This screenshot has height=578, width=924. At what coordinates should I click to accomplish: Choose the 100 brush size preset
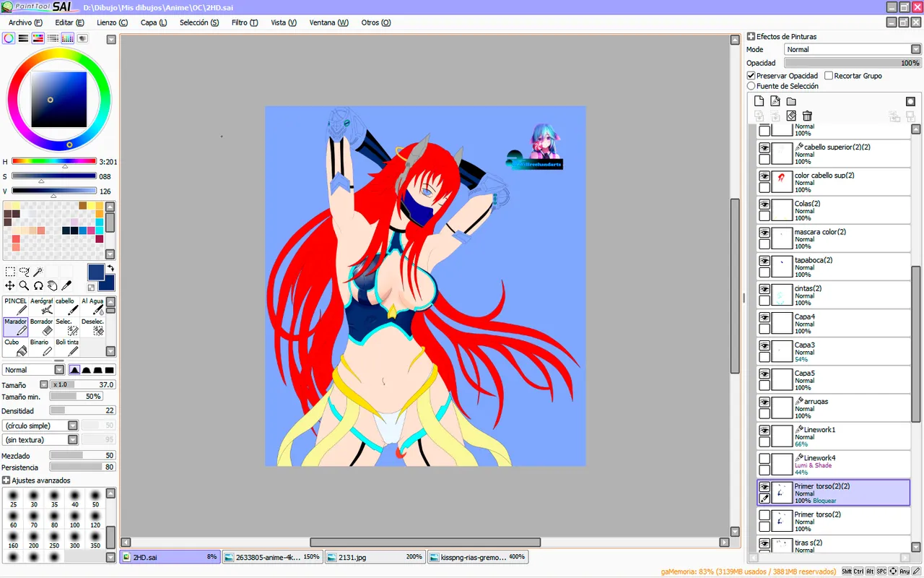(75, 520)
